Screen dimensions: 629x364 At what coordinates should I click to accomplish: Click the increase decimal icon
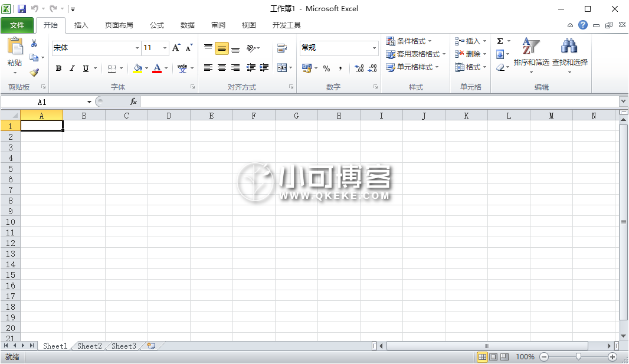tap(359, 68)
